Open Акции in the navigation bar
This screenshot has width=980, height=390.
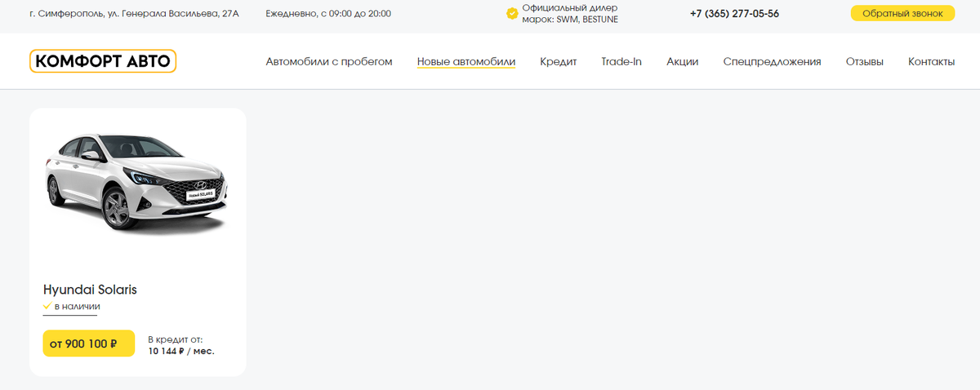pyautogui.click(x=683, y=61)
